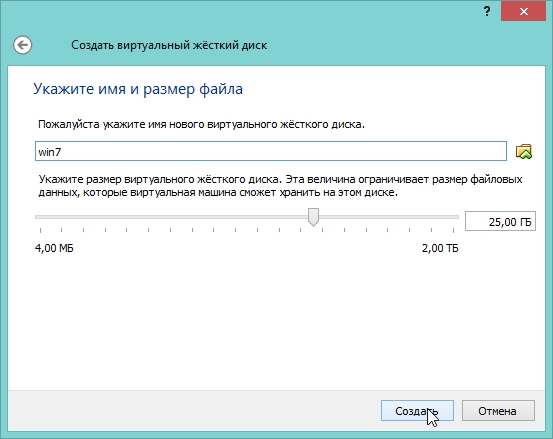This screenshot has height=439, width=553.
Task: Open the file location browse folder icon
Action: tap(524, 151)
